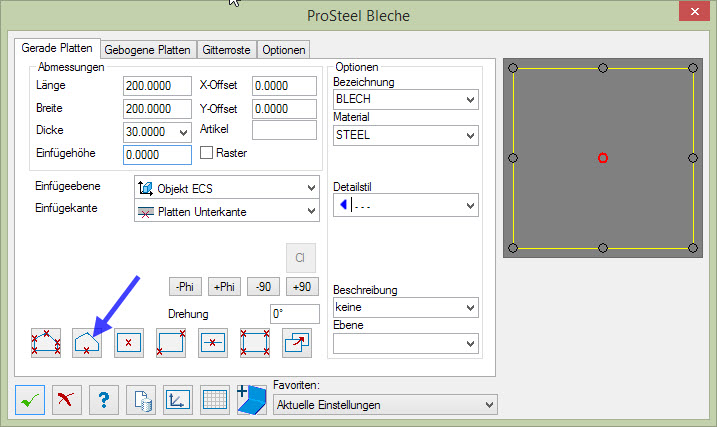Switch to the Gerade Platten tab
Image resolution: width=717 pixels, height=427 pixels.
(x=57, y=48)
